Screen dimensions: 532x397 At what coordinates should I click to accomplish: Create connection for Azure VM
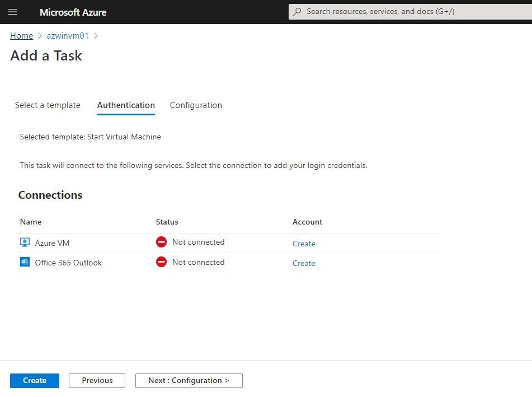304,244
